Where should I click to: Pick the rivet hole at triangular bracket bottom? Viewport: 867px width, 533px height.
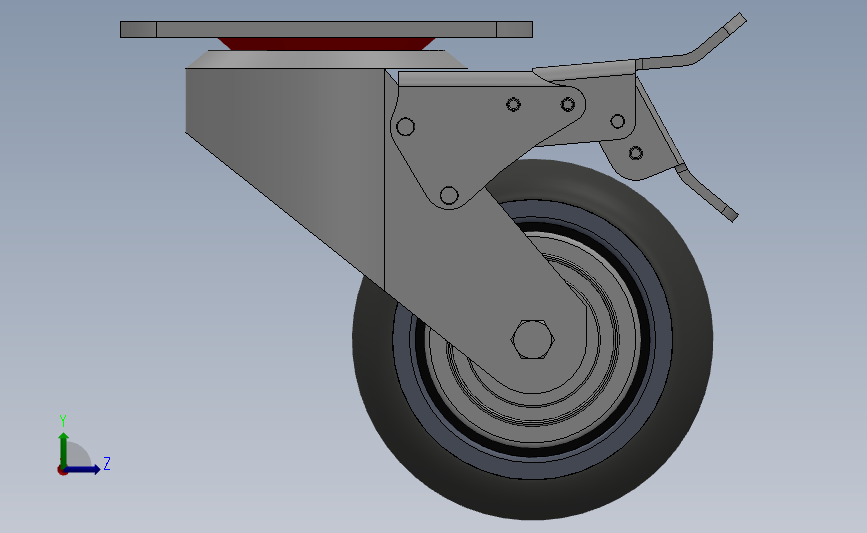click(x=449, y=195)
